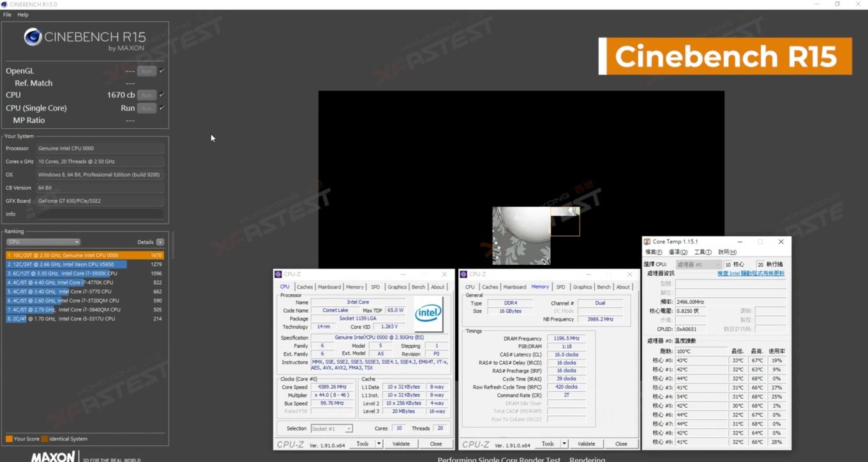Select the Genuine Intel CPU 0000 ranking row

(x=85, y=255)
